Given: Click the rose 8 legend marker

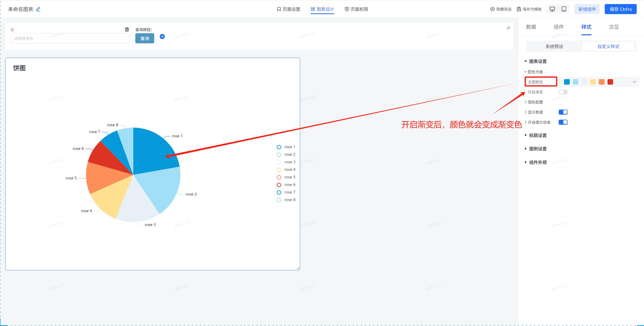Looking at the screenshot, I should (279, 200).
